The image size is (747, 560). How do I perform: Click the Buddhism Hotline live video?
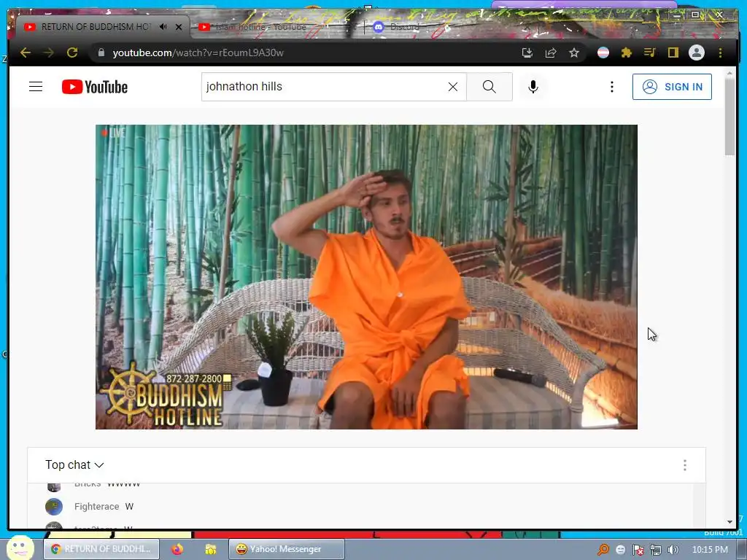click(366, 277)
